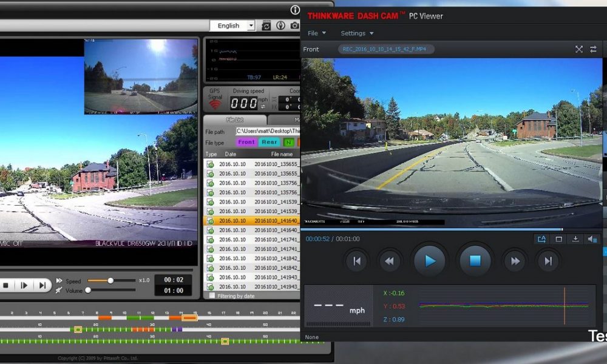Viewport: 607px width, 364px height.
Task: Click the Thinkware window/aspect view icon
Action: 558,239
